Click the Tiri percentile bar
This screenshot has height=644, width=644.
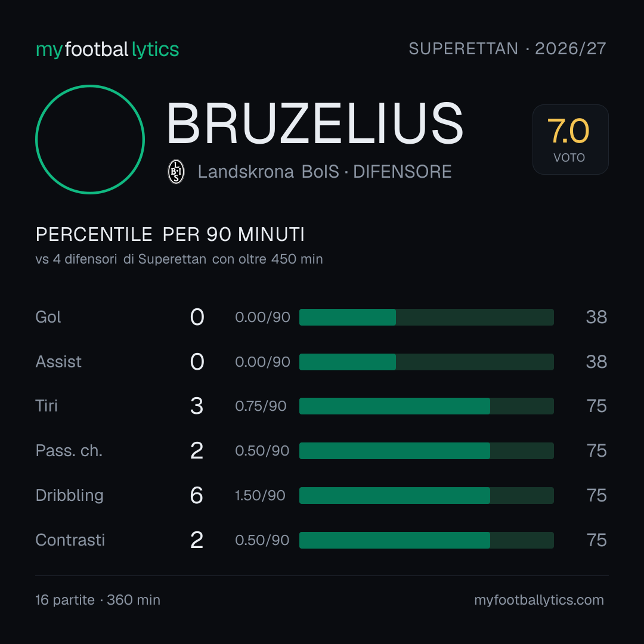[x=426, y=406]
